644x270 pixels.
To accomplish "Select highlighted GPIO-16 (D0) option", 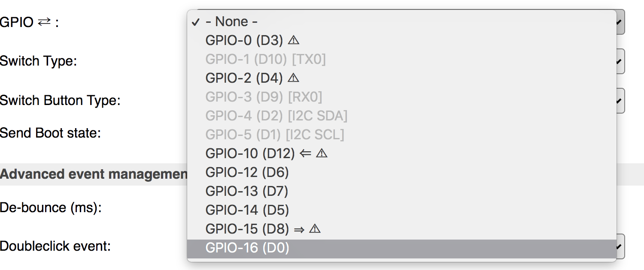I will click(402, 248).
